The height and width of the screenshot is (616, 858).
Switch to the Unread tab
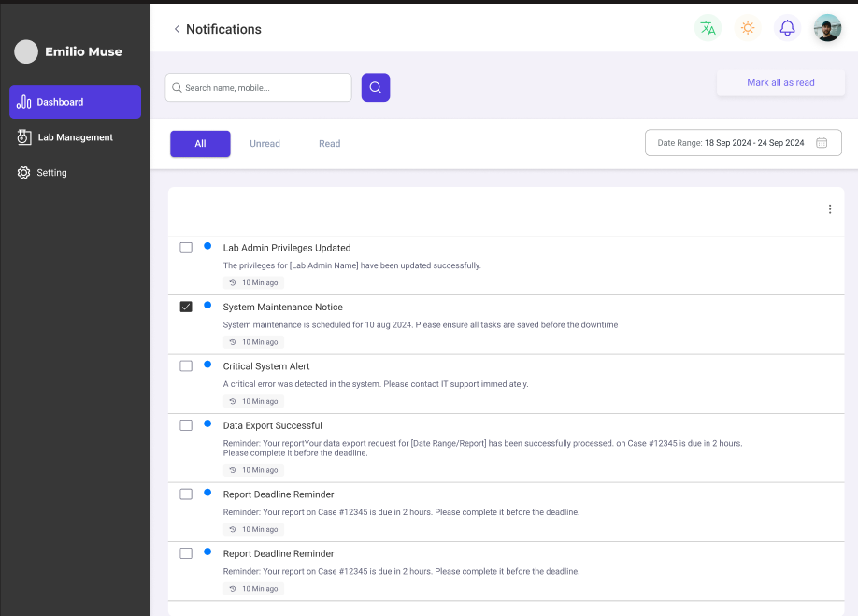click(265, 144)
